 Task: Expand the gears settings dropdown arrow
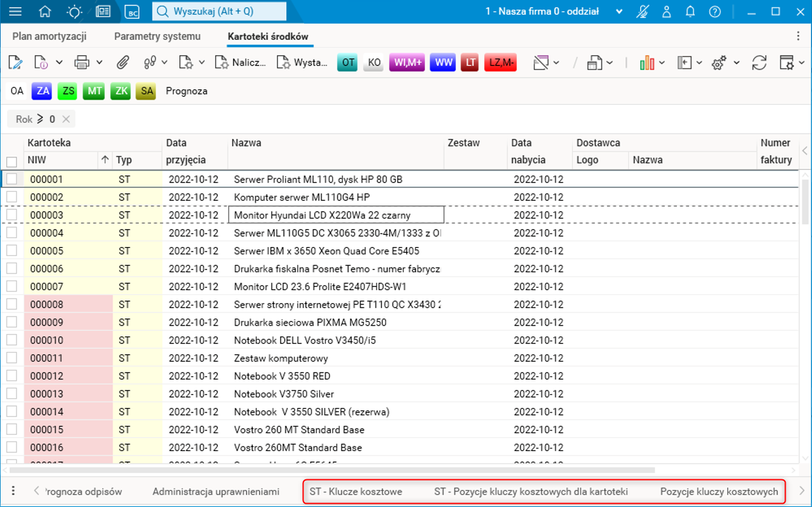click(x=737, y=62)
